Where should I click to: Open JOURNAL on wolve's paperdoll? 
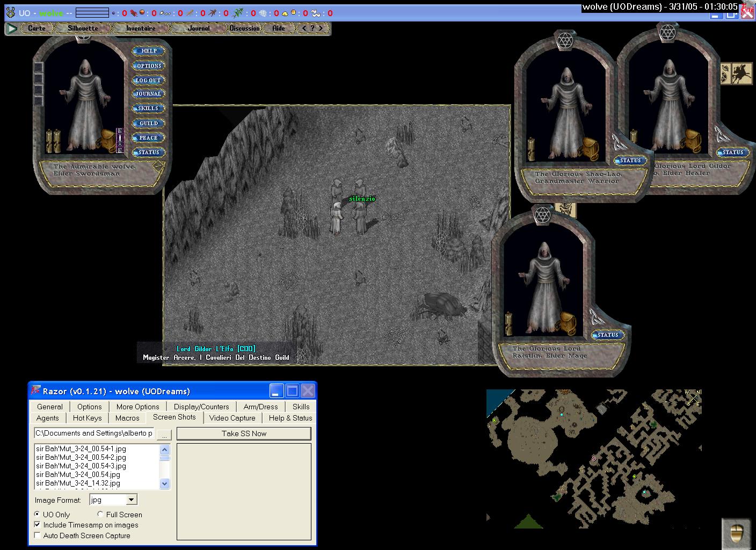(x=149, y=94)
